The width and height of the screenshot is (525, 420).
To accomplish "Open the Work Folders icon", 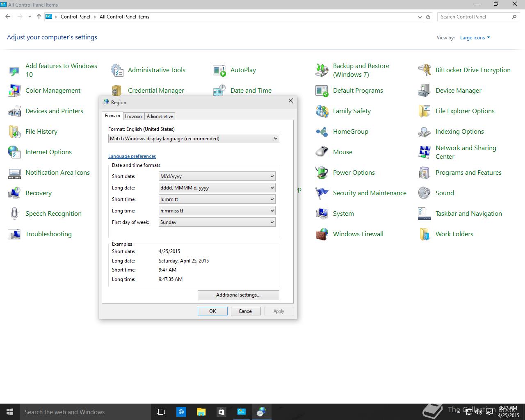I will tap(425, 234).
